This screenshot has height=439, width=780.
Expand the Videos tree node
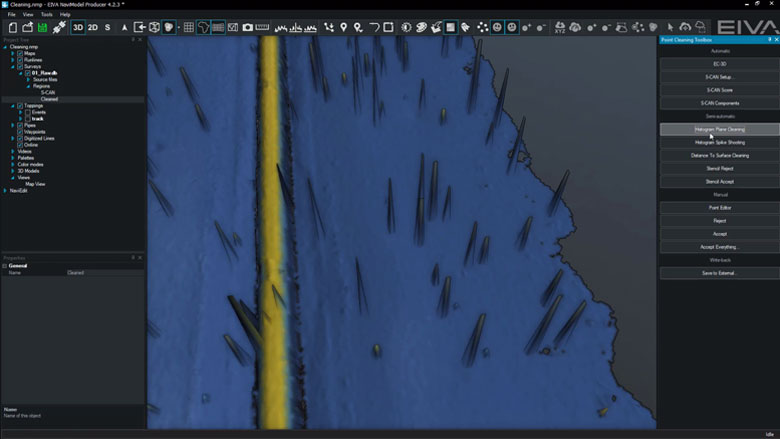tap(13, 151)
